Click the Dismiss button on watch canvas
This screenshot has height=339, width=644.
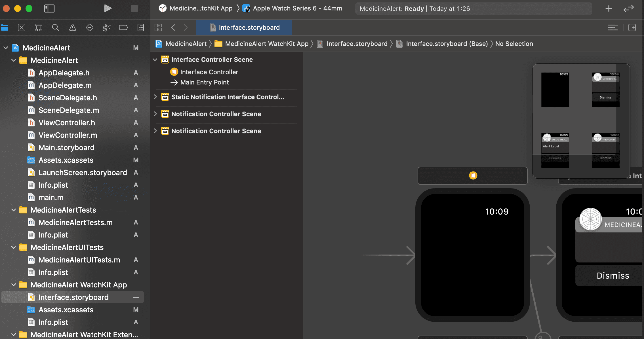pyautogui.click(x=613, y=276)
